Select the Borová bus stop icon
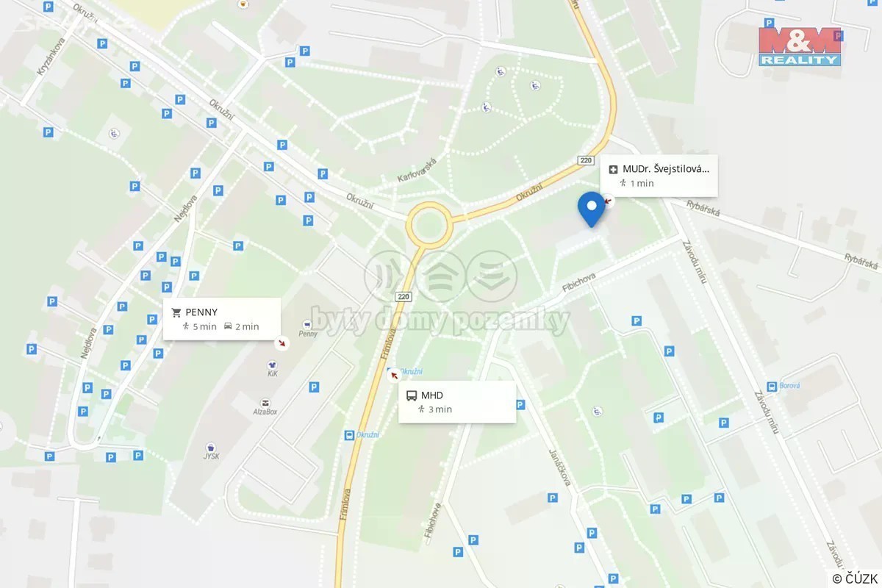Image resolution: width=882 pixels, height=588 pixels. (x=772, y=387)
